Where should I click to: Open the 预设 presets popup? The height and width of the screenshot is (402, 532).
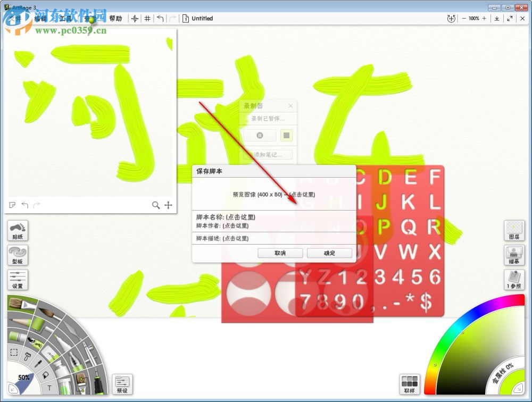click(x=122, y=384)
